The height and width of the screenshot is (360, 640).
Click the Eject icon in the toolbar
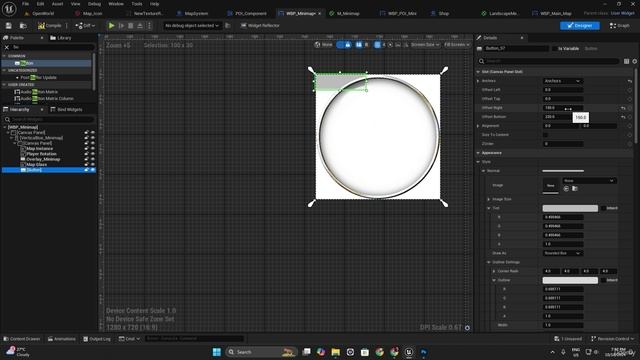[140, 25]
